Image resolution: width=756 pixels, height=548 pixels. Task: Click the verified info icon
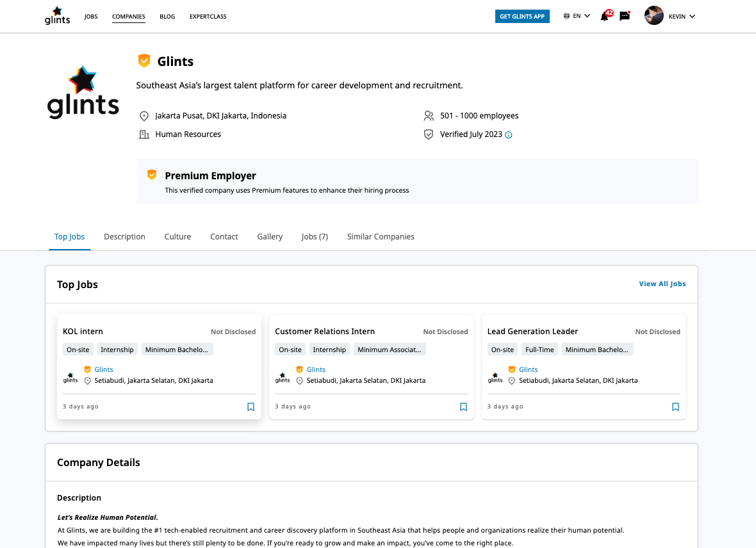(509, 135)
